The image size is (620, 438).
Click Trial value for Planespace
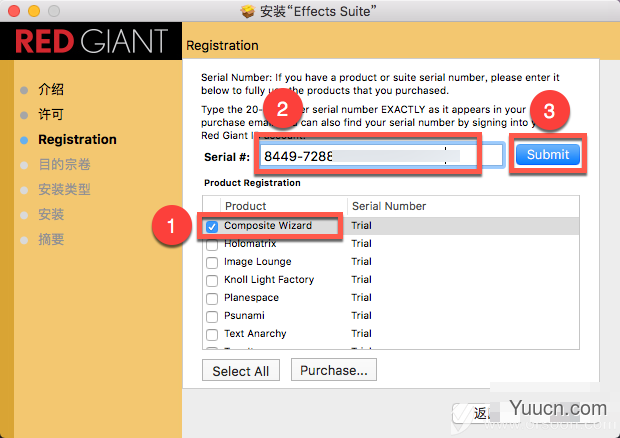click(362, 297)
